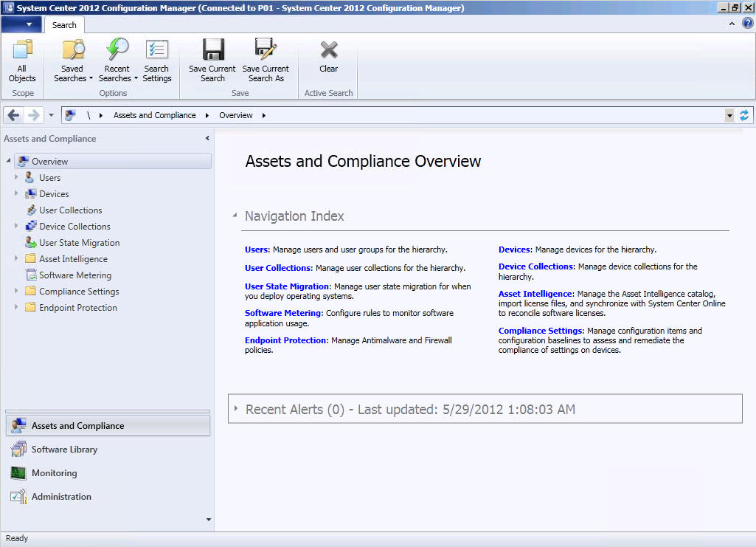Open the Device Collections link
The image size is (756, 547).
tap(535, 266)
